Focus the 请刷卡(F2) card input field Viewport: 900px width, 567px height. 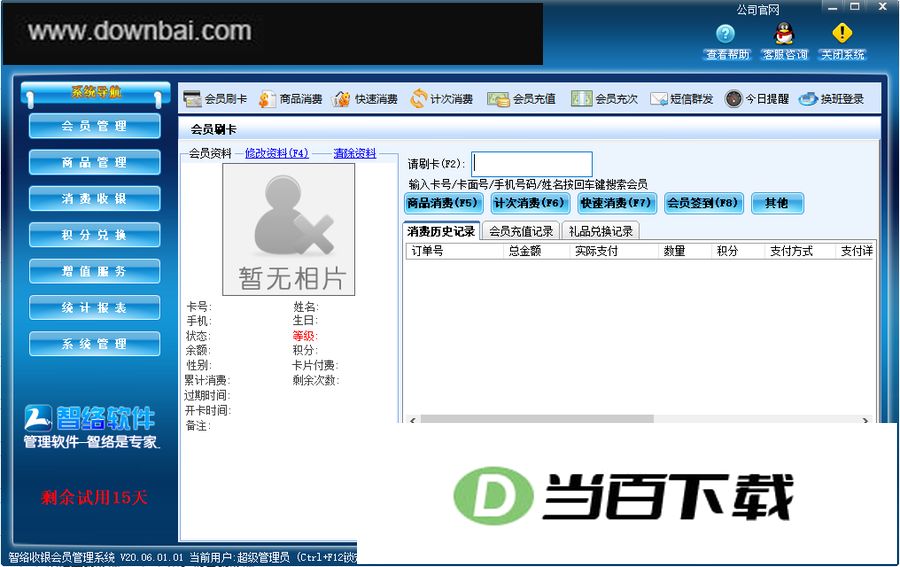(532, 164)
